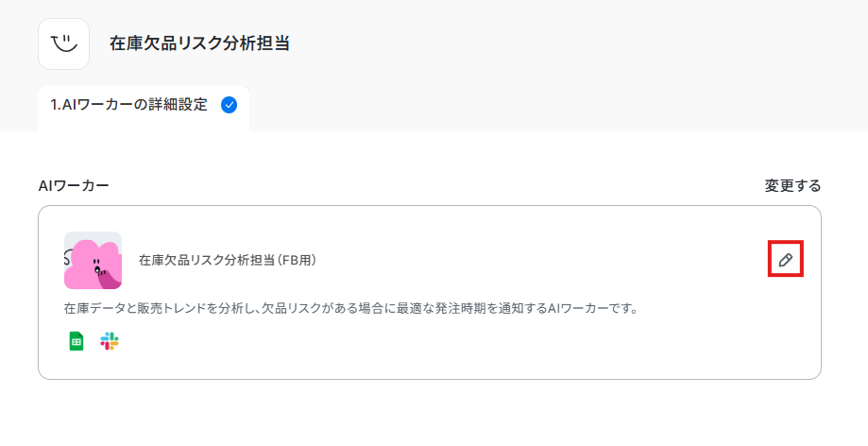Click the Slack integration icon

point(110,341)
